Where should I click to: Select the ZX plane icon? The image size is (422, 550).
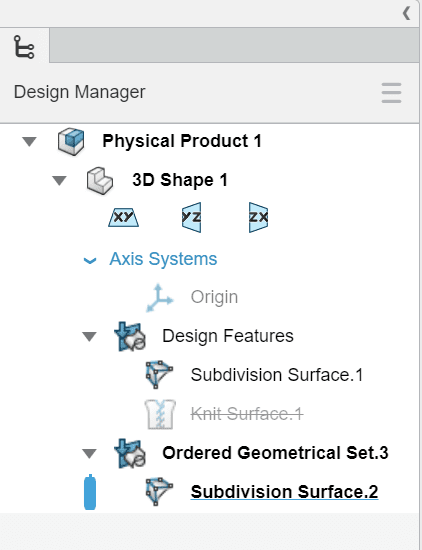point(259,217)
